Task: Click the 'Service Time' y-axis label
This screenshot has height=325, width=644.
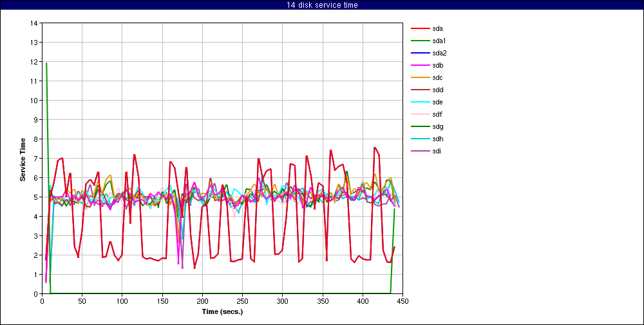Action: click(23, 159)
